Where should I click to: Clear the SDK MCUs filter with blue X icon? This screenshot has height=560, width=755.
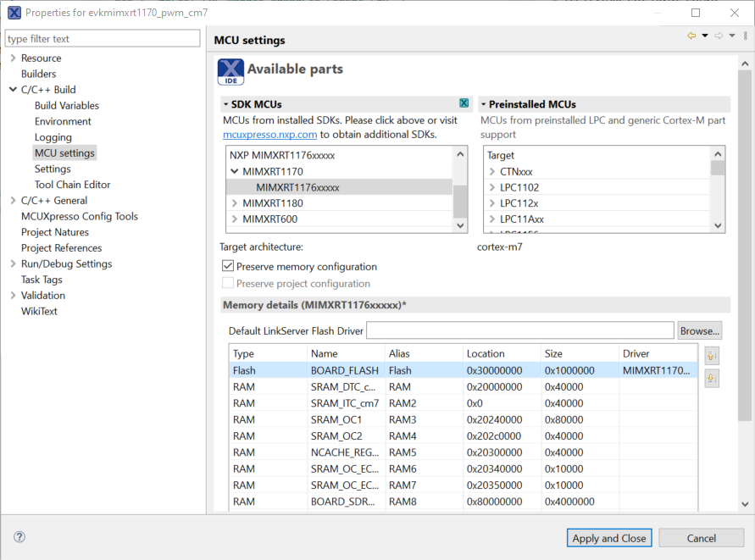coord(464,102)
